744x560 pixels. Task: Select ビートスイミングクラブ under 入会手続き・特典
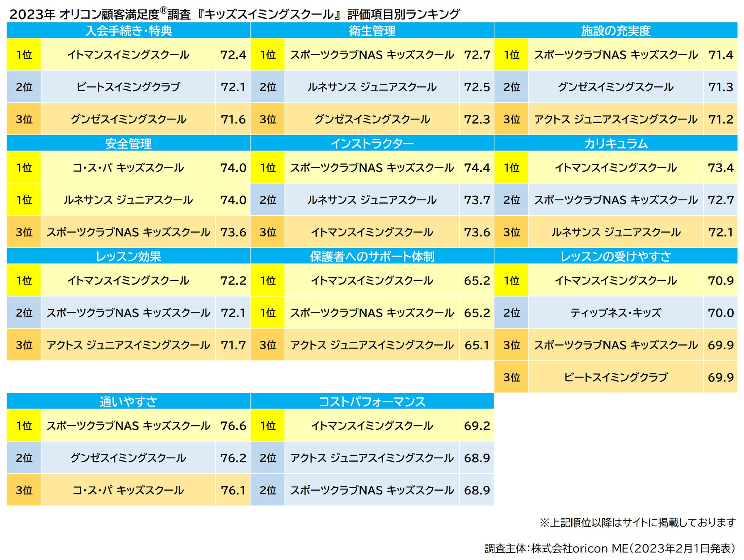click(128, 87)
